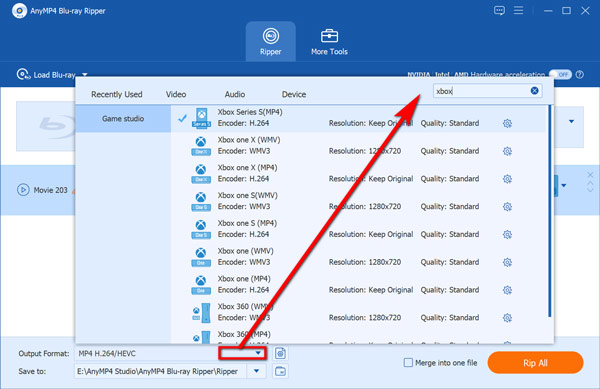Toggle hardware acceleration switch
This screenshot has height=389, width=600.
560,75
